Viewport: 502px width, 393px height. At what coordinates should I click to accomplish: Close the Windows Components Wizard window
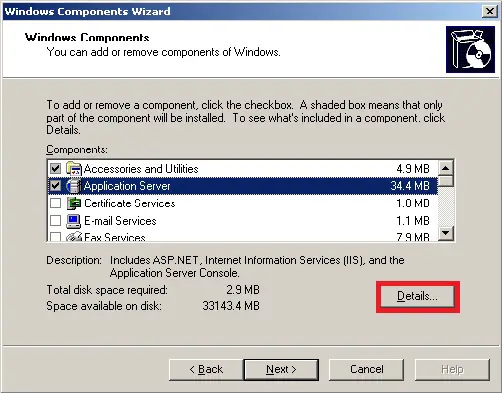point(489,11)
